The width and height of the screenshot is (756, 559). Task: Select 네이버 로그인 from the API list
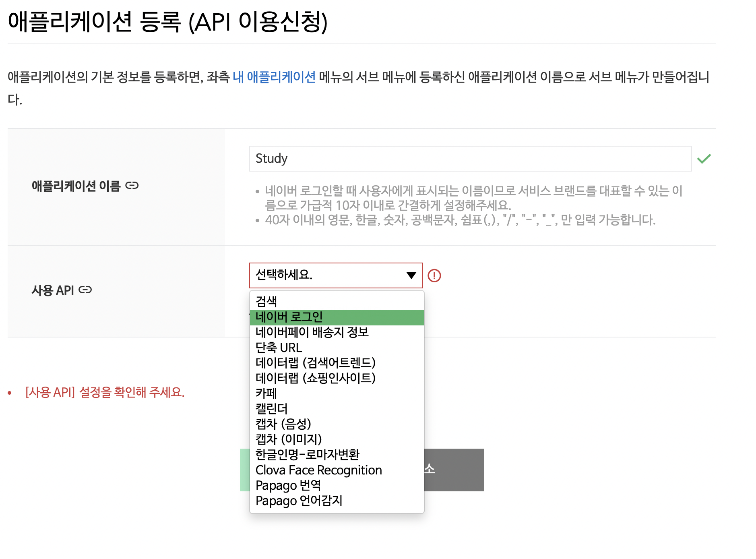click(337, 317)
